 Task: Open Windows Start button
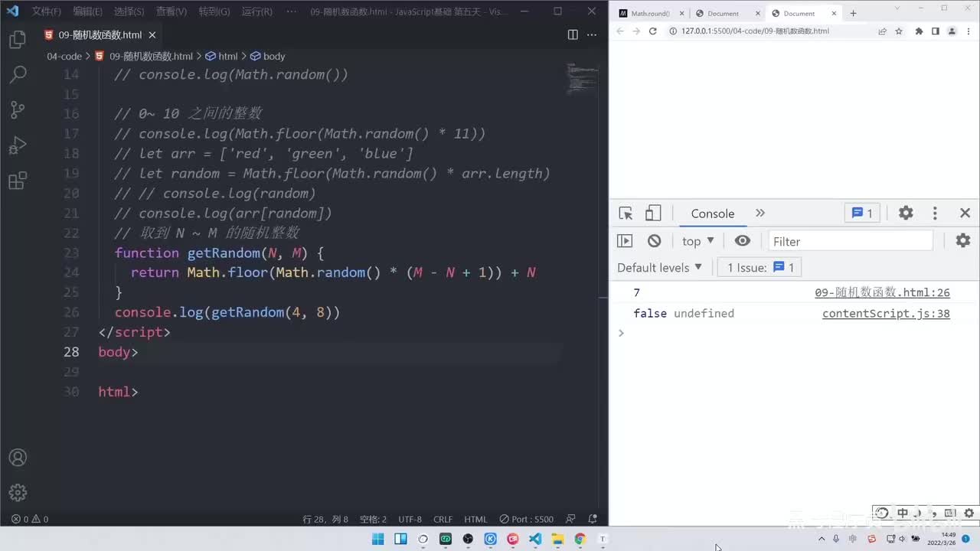[x=378, y=539]
